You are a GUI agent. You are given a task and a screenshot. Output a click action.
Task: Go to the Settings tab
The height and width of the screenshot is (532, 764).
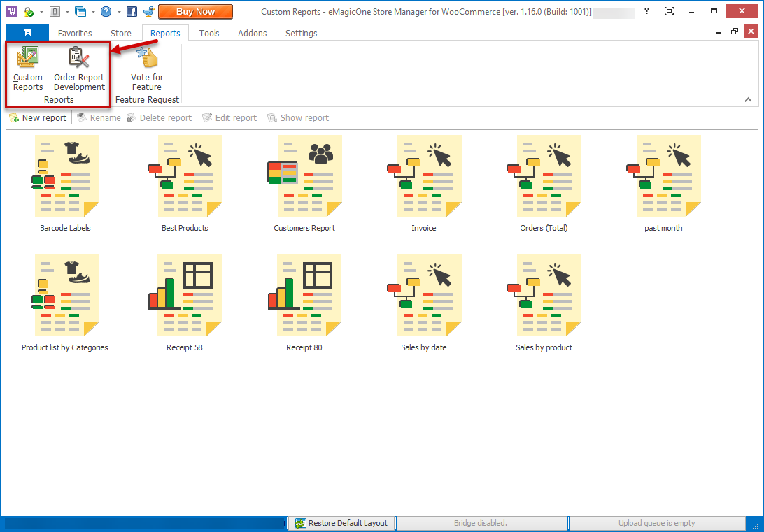[301, 33]
